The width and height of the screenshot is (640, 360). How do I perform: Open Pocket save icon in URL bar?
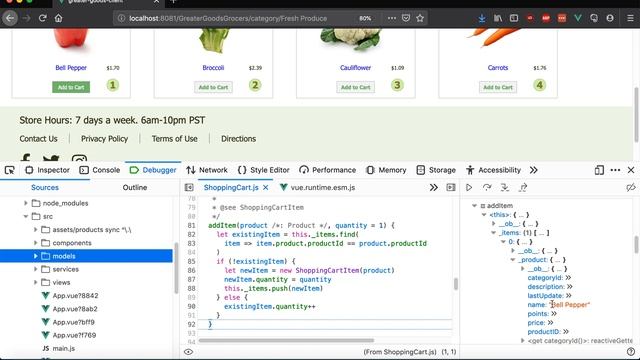coord(406,18)
